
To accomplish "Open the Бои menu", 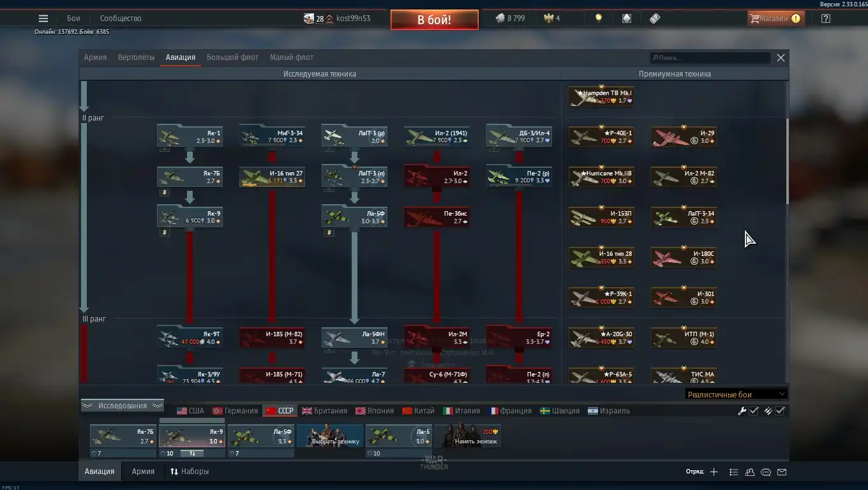I will 73,19.
